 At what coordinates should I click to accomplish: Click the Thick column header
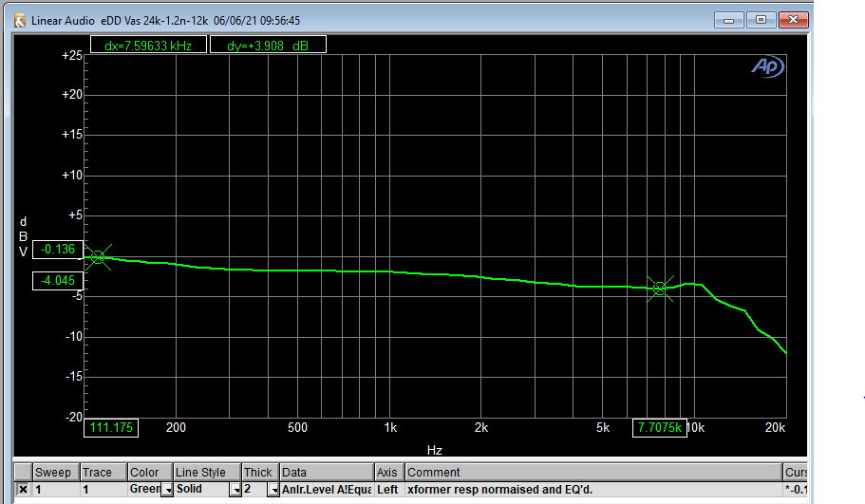(x=260, y=473)
